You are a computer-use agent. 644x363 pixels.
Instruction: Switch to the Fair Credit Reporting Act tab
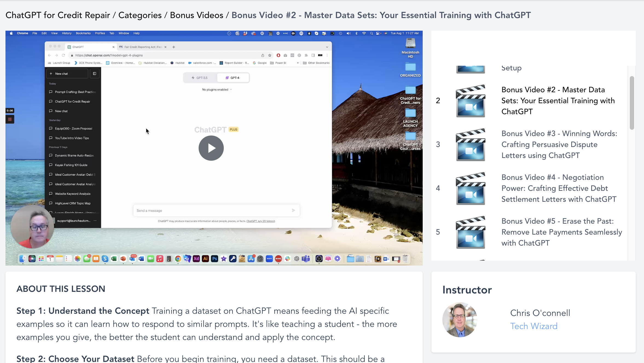pos(143,47)
